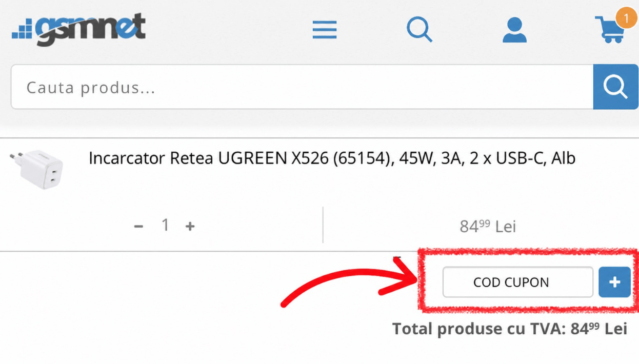
Task: Increase product quantity with plus button
Action: coord(190,226)
